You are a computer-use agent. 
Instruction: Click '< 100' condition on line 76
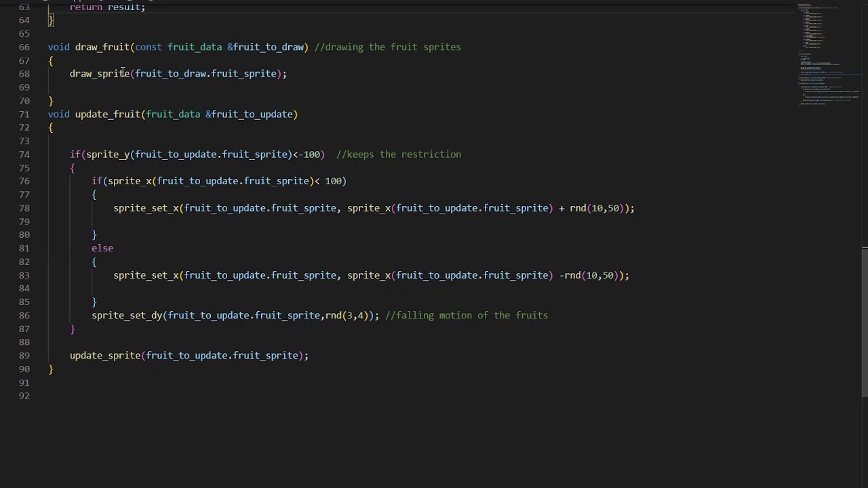pos(328,181)
